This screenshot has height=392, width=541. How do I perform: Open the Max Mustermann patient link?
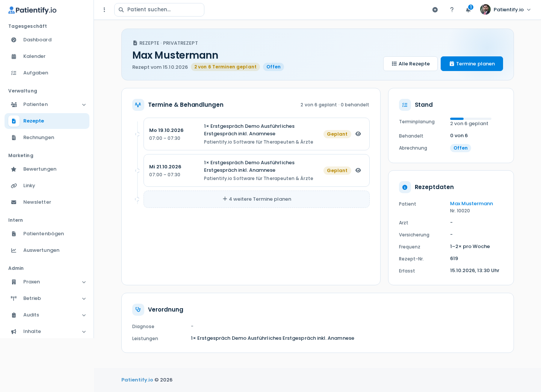click(x=471, y=204)
